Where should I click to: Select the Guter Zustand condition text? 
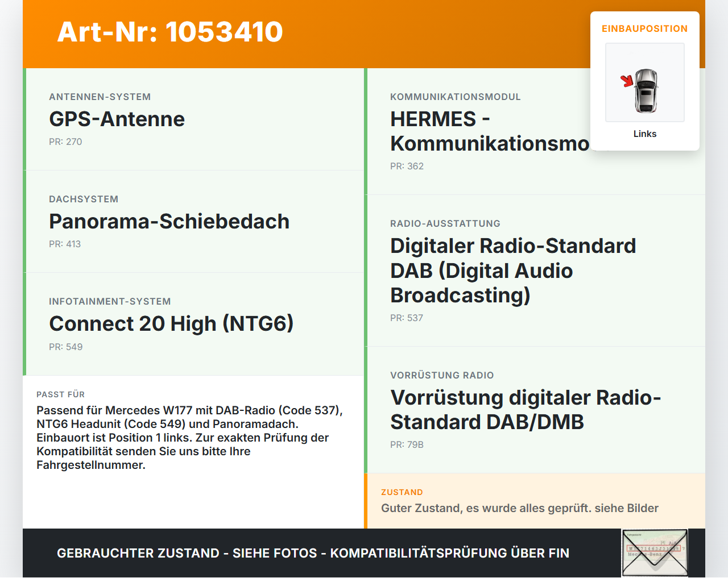[520, 508]
